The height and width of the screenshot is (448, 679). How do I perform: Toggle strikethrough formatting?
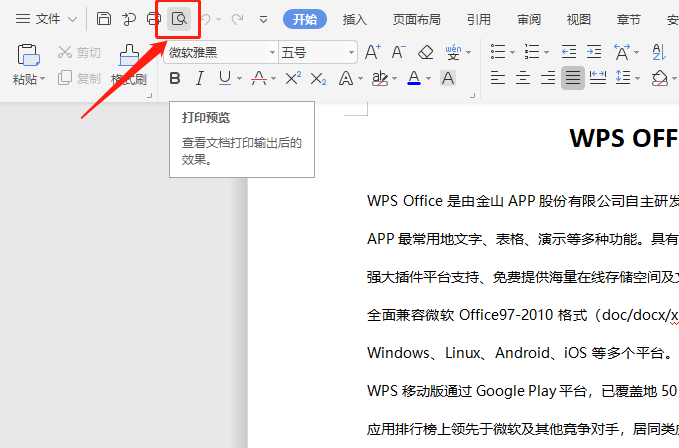pyautogui.click(x=259, y=78)
